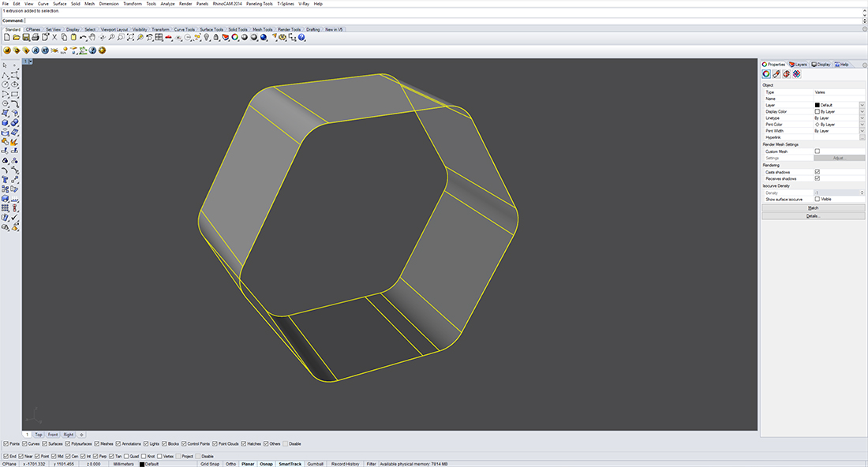Click the Isocurve Density stepper arrows
Viewport: 868px width, 467px height.
[x=862, y=192]
